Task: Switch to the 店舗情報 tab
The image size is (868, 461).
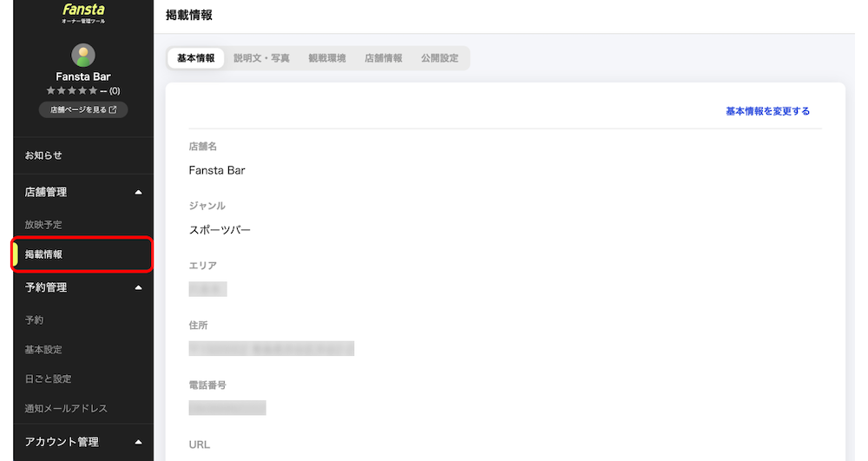Action: pyautogui.click(x=384, y=58)
